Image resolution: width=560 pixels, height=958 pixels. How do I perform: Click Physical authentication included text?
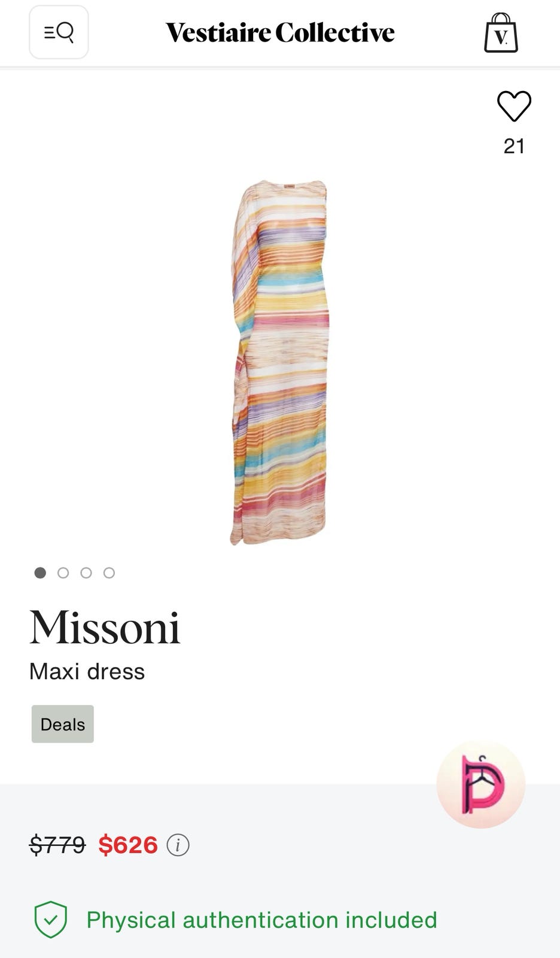[262, 920]
